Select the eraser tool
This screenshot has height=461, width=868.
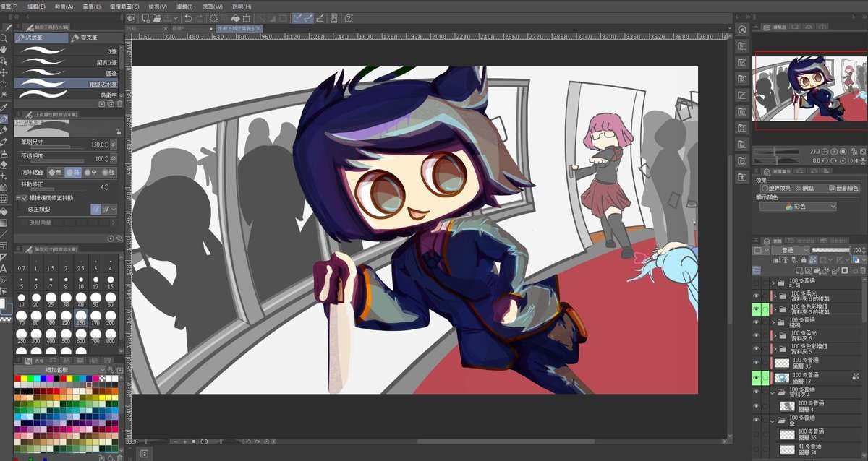click(x=4, y=165)
